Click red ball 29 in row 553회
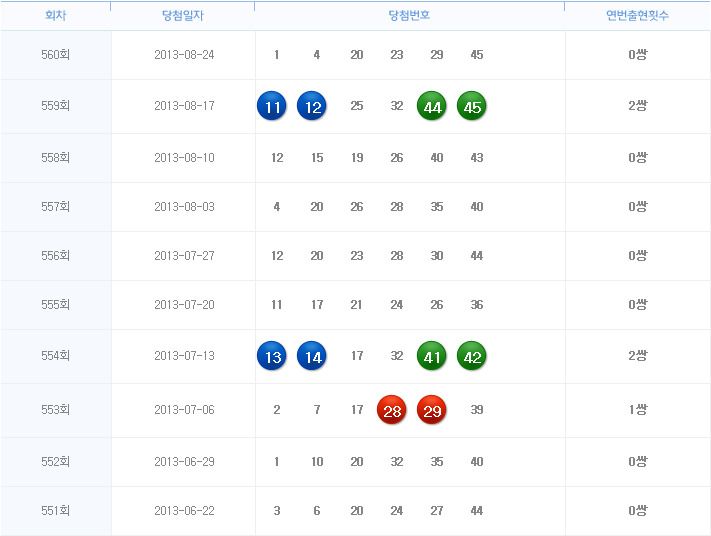Image resolution: width=711 pixels, height=536 pixels. point(432,410)
